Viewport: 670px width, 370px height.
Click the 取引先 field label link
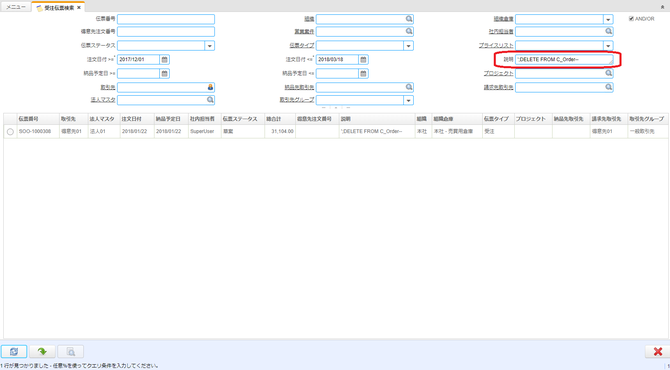(x=108, y=87)
